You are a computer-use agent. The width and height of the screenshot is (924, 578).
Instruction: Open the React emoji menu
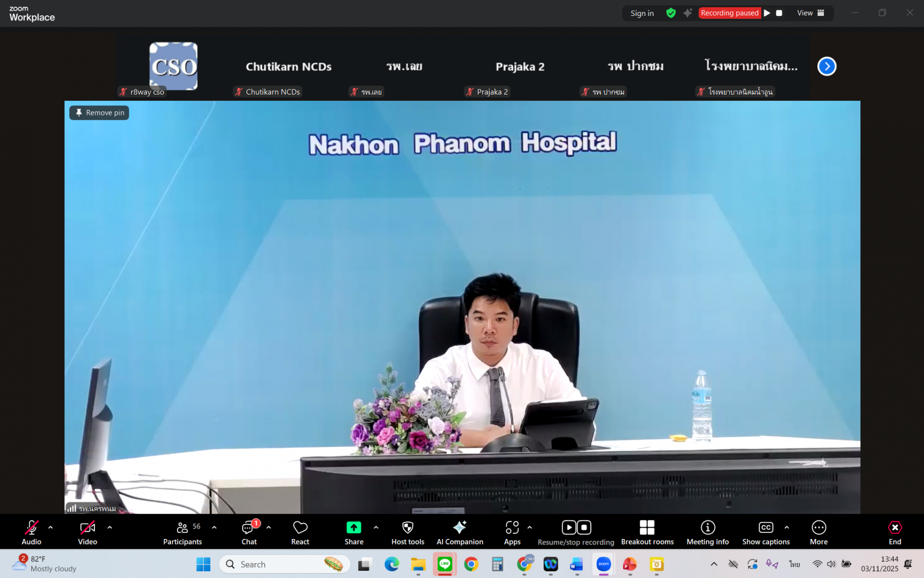[300, 532]
